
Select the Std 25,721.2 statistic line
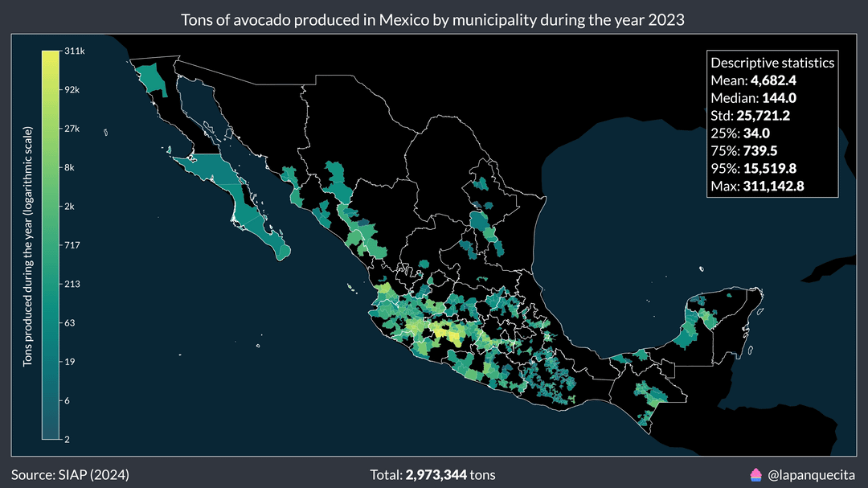(751, 116)
